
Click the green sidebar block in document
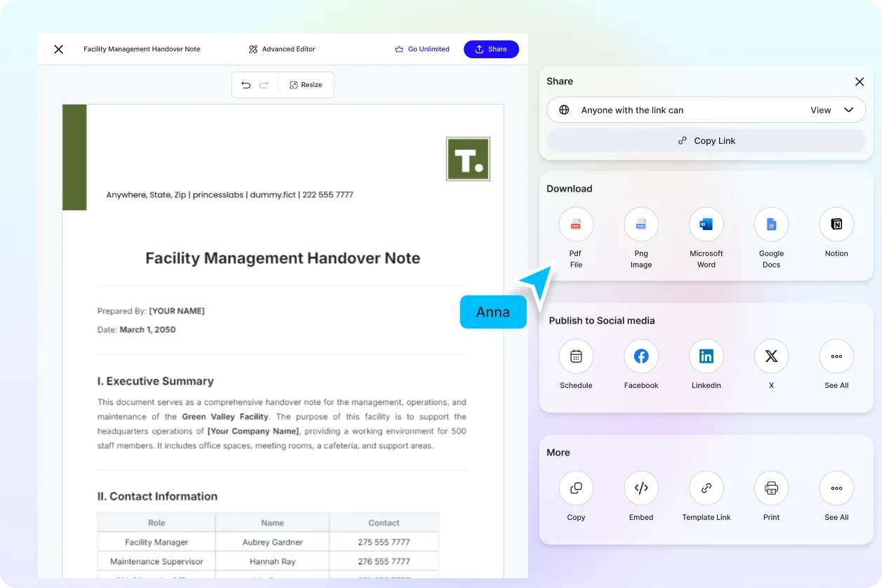tap(74, 157)
